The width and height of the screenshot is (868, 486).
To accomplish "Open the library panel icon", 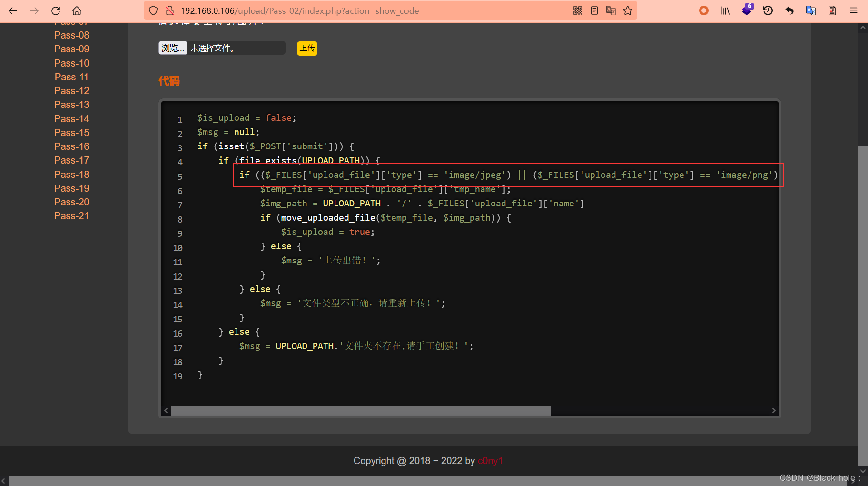I will [x=725, y=10].
